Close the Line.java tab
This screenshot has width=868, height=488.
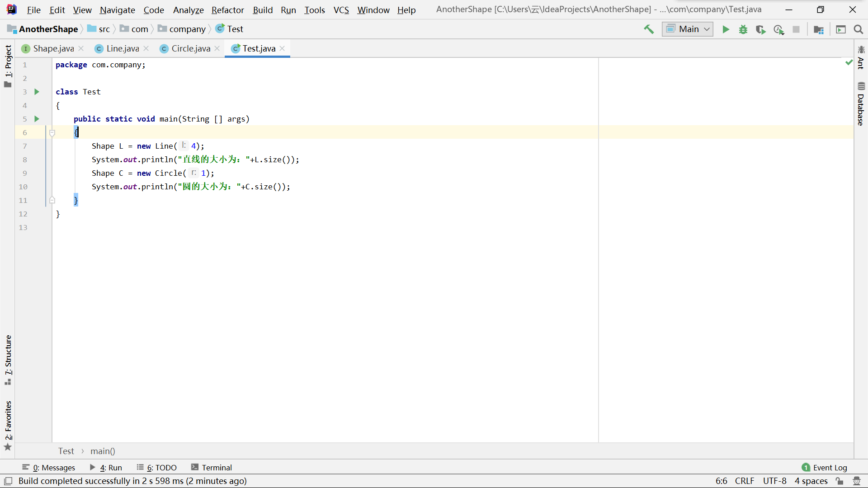tap(146, 48)
